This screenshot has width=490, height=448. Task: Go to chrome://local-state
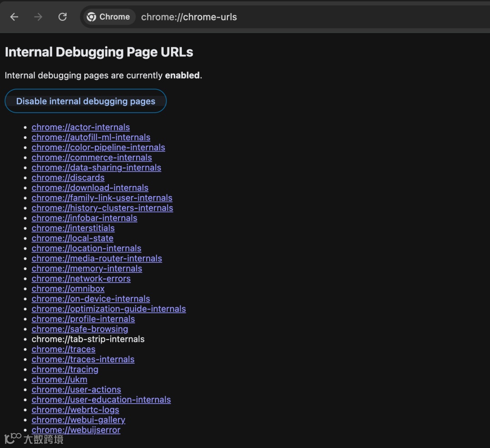(73, 238)
